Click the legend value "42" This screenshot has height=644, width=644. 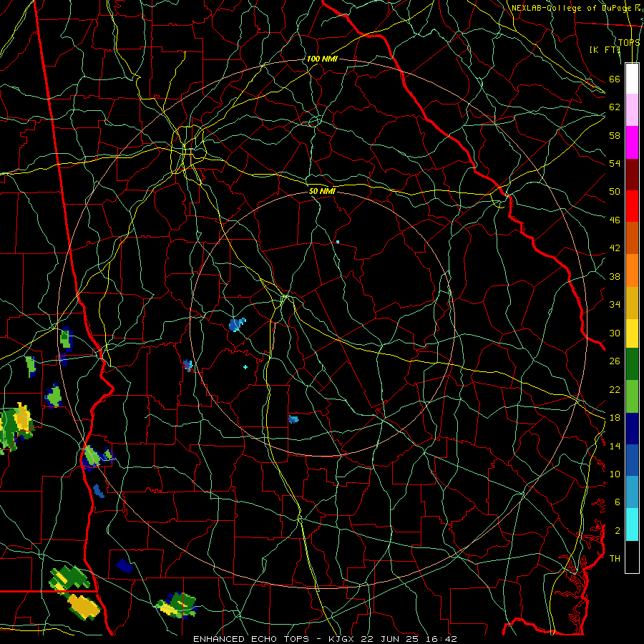click(x=615, y=248)
